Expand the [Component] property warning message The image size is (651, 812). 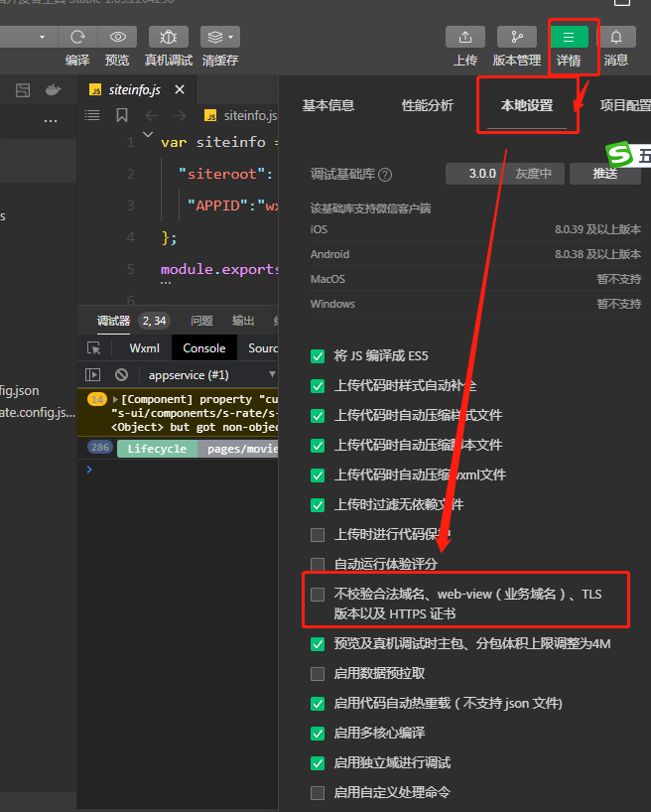point(115,399)
